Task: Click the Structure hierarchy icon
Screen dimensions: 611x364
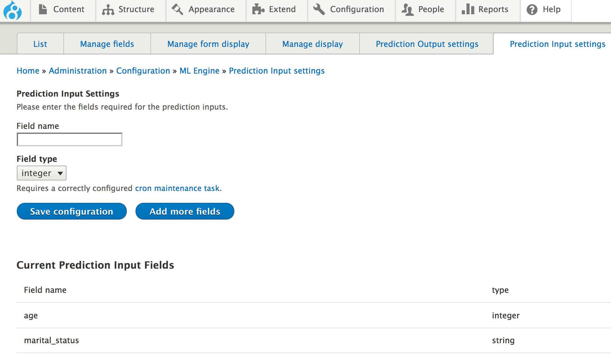Action: click(108, 10)
